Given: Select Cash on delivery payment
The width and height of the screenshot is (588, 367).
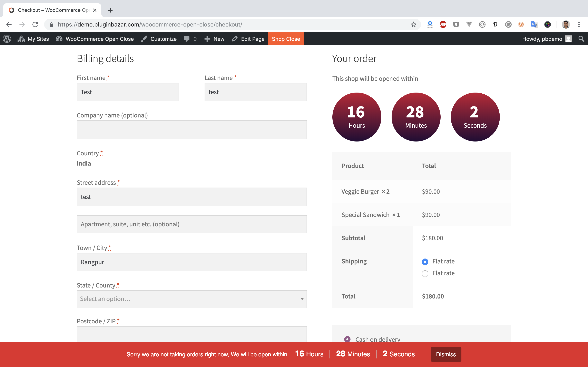Looking at the screenshot, I should 347,339.
